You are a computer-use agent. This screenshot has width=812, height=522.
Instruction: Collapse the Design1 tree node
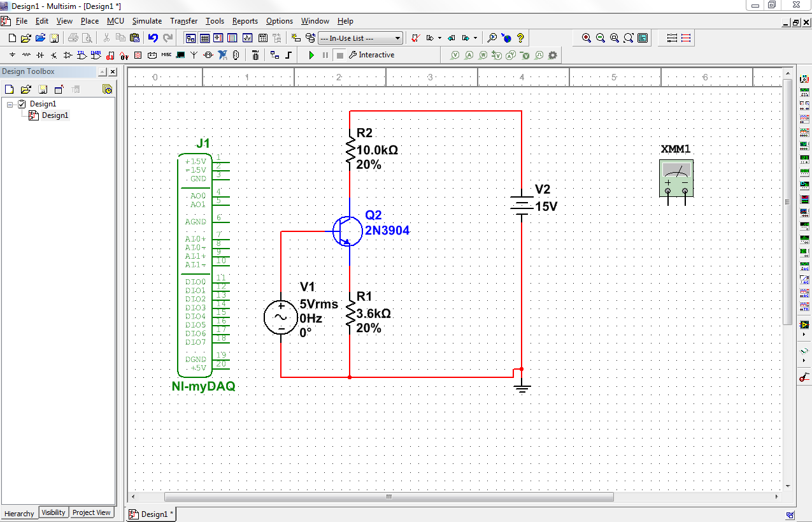click(10, 104)
